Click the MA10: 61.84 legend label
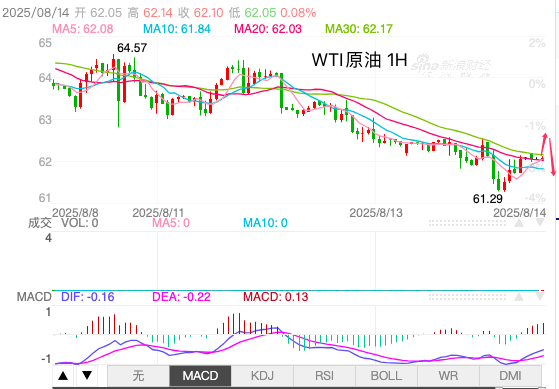559x389 pixels. pos(177,29)
